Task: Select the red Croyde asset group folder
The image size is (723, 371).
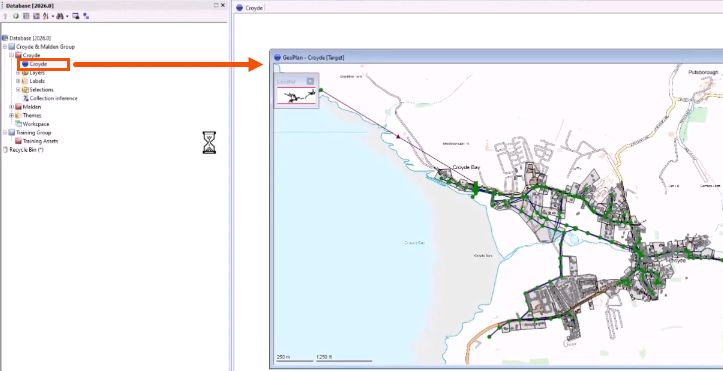Action: [28, 55]
